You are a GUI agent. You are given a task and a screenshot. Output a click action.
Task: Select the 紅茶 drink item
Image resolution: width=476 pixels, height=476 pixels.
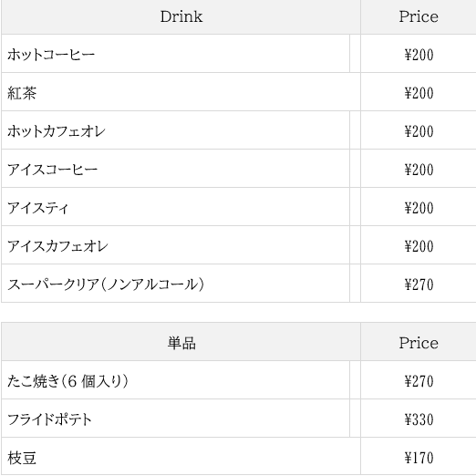coord(22,93)
